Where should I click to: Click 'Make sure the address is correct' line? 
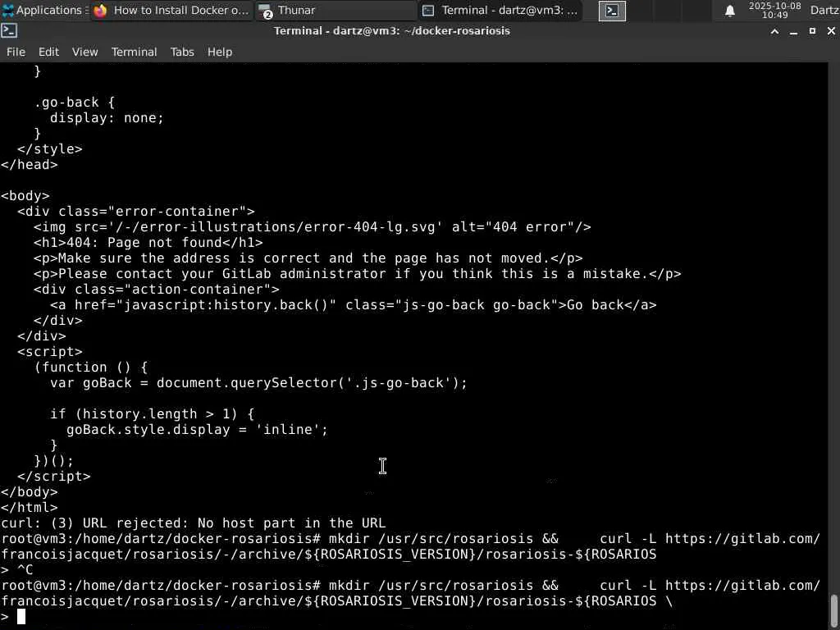coord(308,258)
